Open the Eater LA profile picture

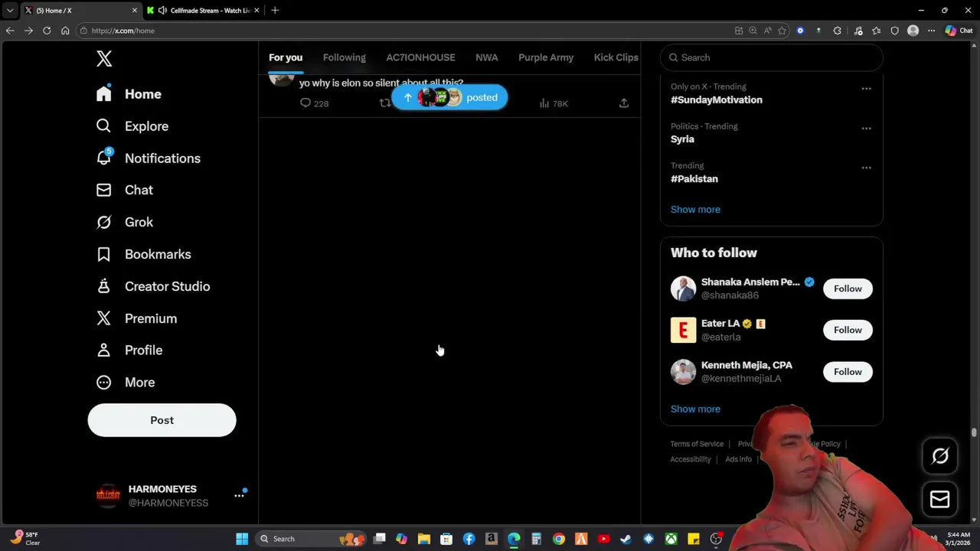683,330
